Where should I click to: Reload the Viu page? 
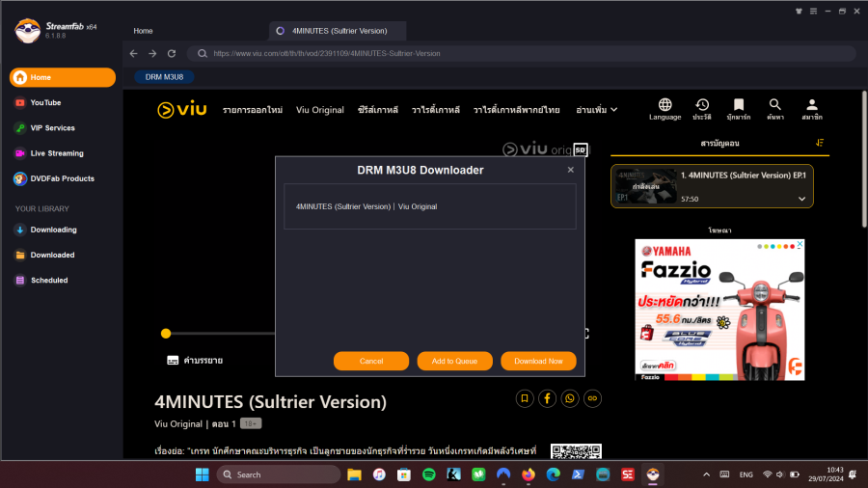(x=172, y=54)
